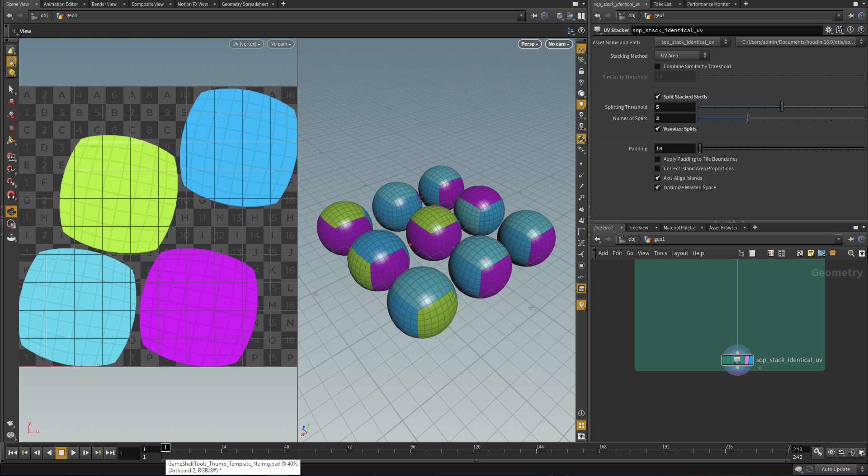Click the add background image icon
Image resolution: width=868 pixels, height=476 pixels.
(x=821, y=253)
